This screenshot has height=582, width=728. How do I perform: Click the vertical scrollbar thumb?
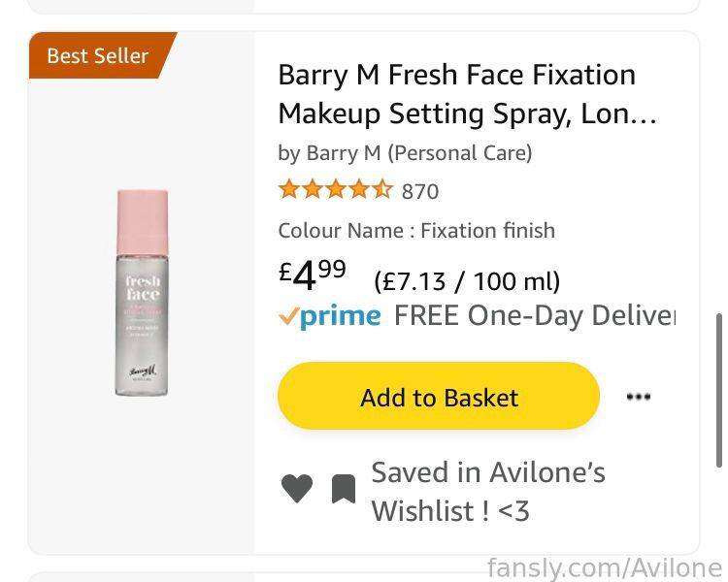718,390
